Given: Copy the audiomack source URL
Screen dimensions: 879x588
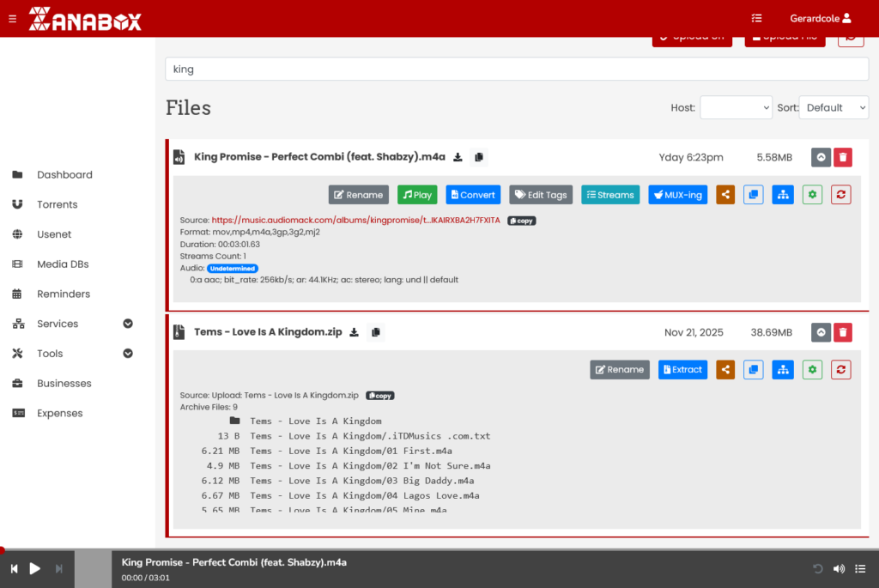Looking at the screenshot, I should (x=521, y=221).
